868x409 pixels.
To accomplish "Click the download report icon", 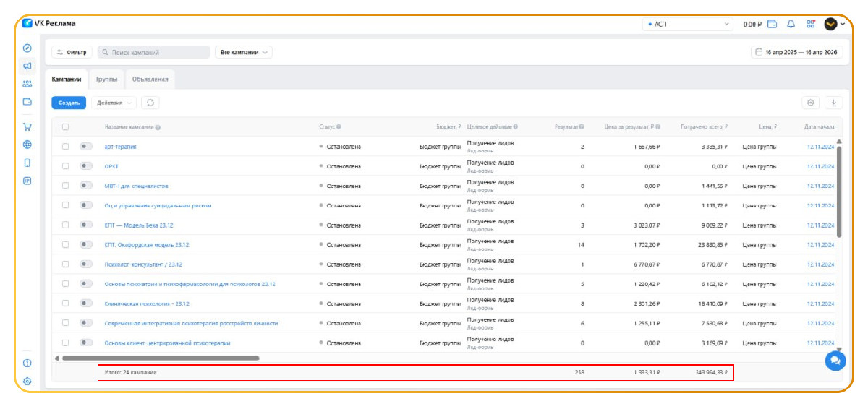I will point(833,103).
